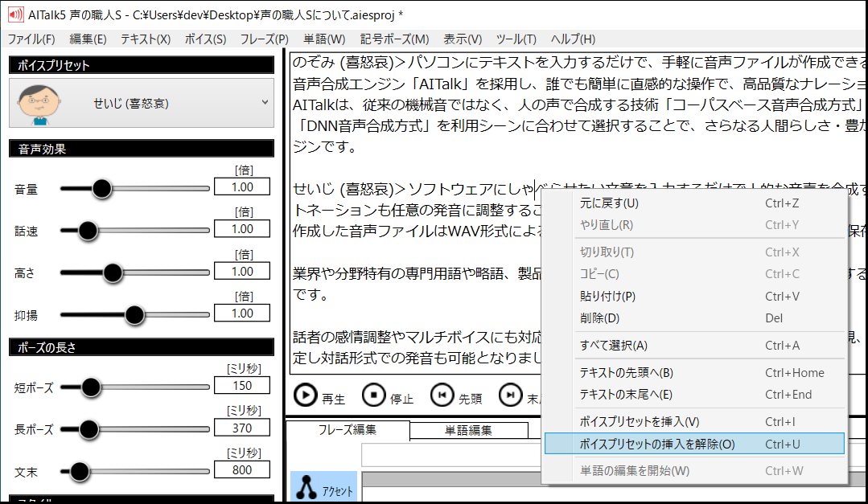
Task: Open the ファイル(F) menu
Action: (x=31, y=39)
